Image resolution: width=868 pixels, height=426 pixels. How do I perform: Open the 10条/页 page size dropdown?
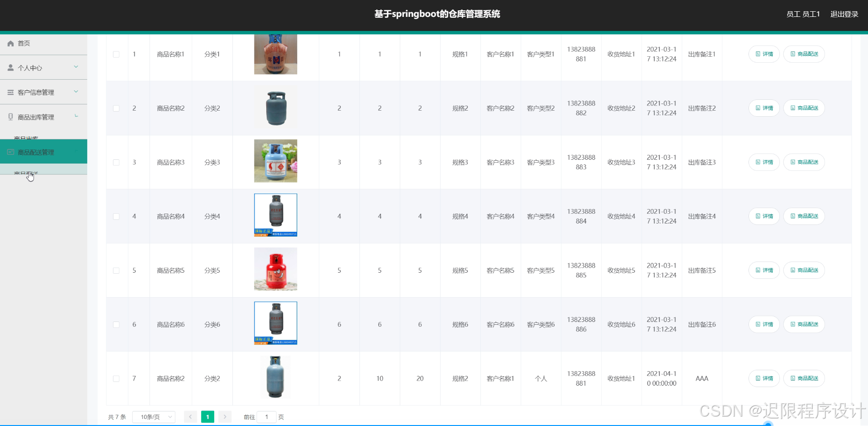tap(153, 416)
